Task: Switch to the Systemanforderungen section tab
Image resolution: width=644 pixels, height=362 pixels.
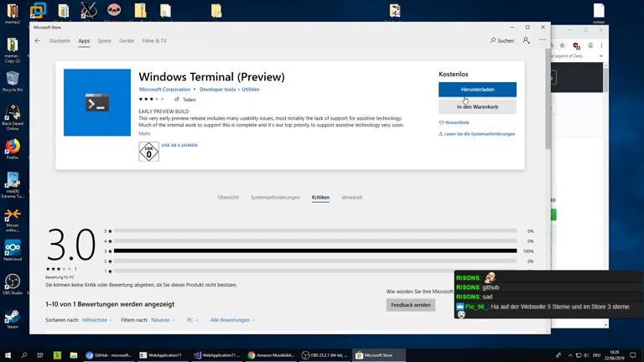Action: coord(275,198)
